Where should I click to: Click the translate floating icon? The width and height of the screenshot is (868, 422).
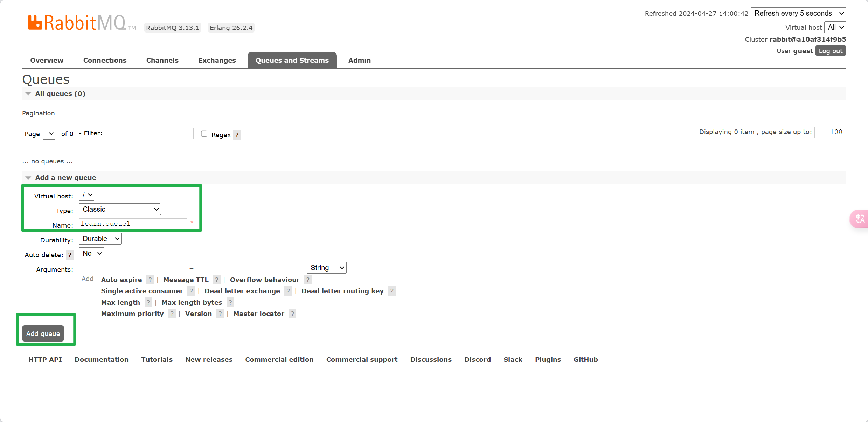(860, 219)
